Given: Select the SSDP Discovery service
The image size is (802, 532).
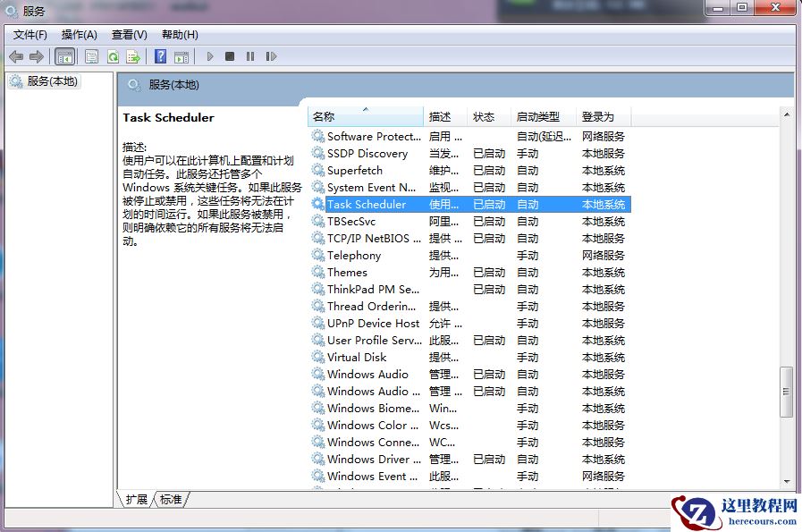Looking at the screenshot, I should pos(470,154).
